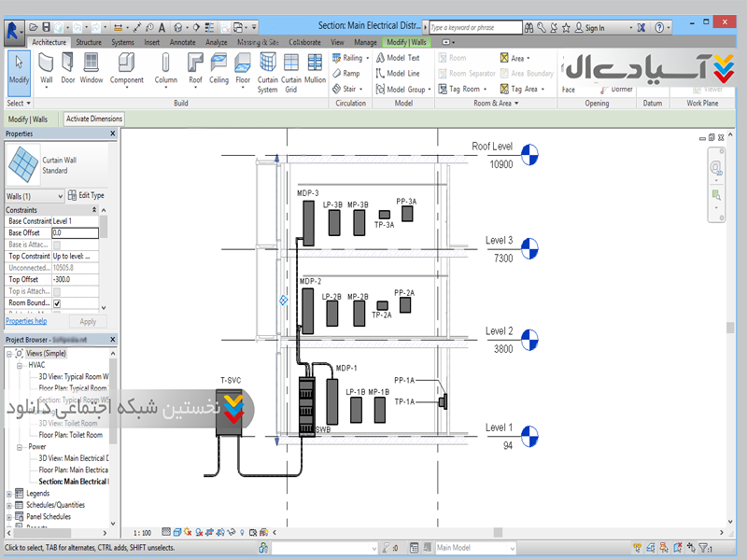The image size is (747, 560).
Task: Click the Ceiling tool icon
Action: pos(218,68)
